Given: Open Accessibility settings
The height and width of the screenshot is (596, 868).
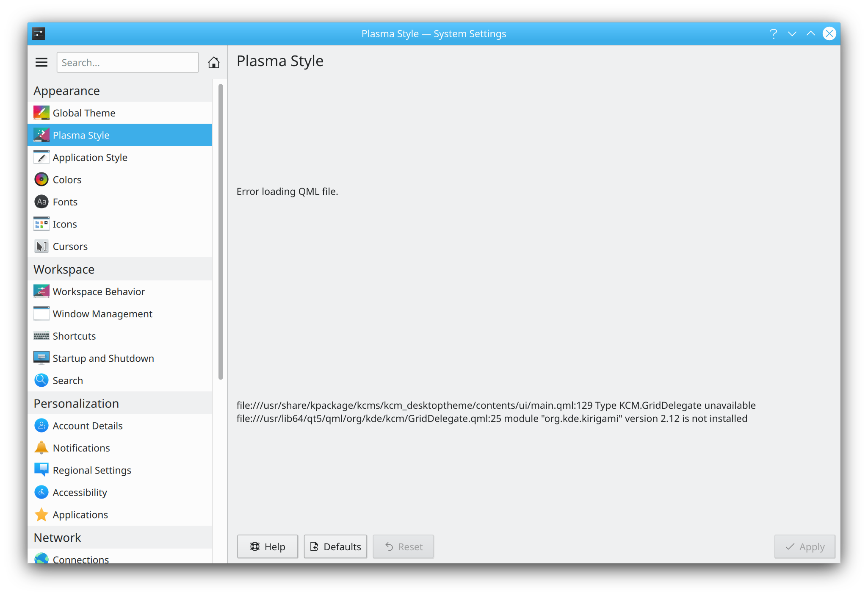Looking at the screenshot, I should pyautogui.click(x=80, y=492).
